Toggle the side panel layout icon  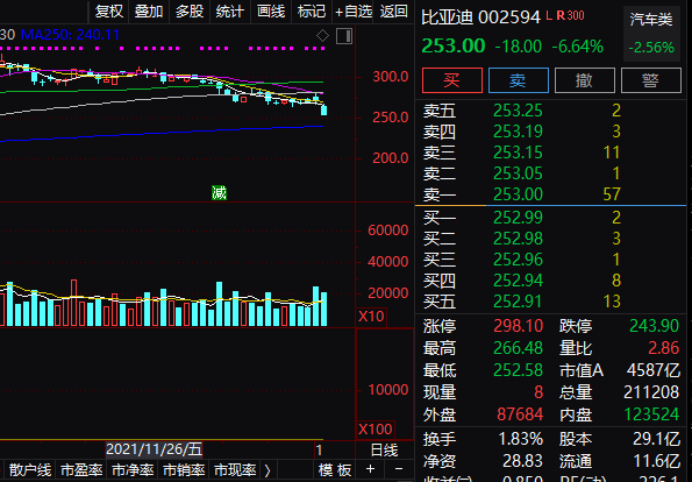coord(344,36)
